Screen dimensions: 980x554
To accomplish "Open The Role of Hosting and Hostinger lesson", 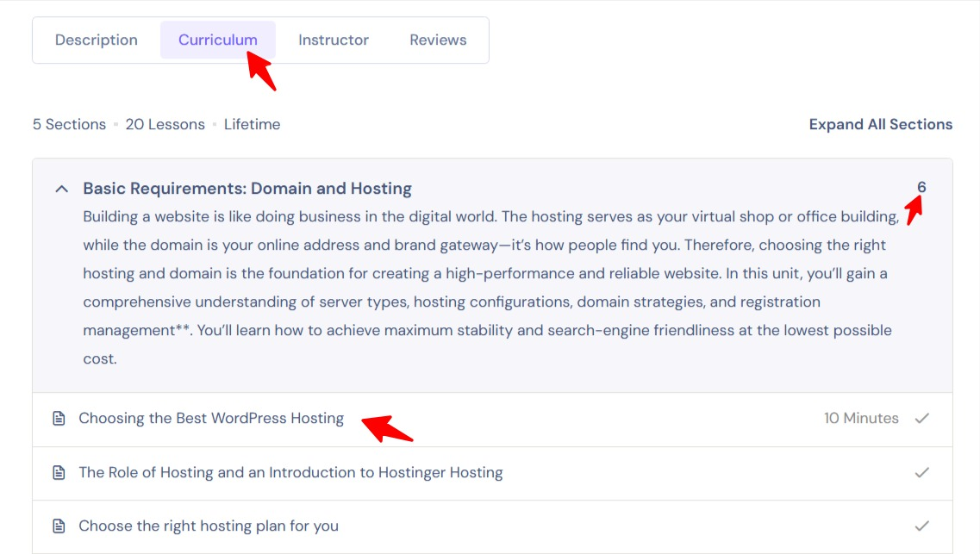I will pos(290,473).
